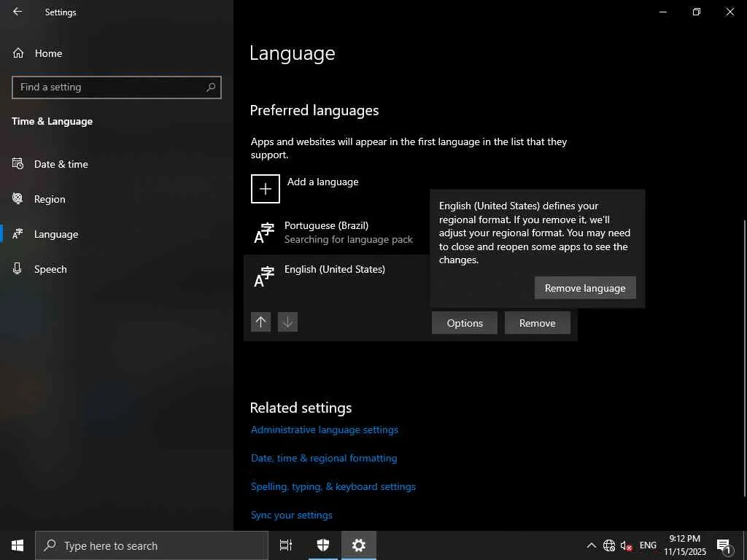Viewport: 747px width, 560px height.
Task: Open Spelling, typing, & keyboard settings link
Action: point(333,486)
